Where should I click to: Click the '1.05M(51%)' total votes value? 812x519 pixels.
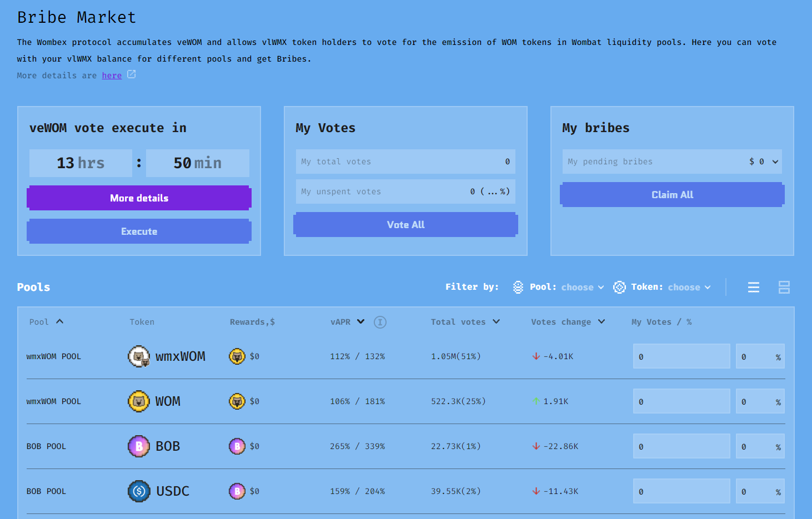(x=456, y=356)
